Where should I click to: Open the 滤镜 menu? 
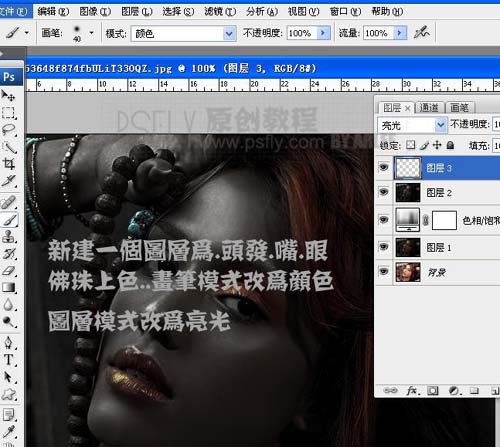click(x=220, y=12)
